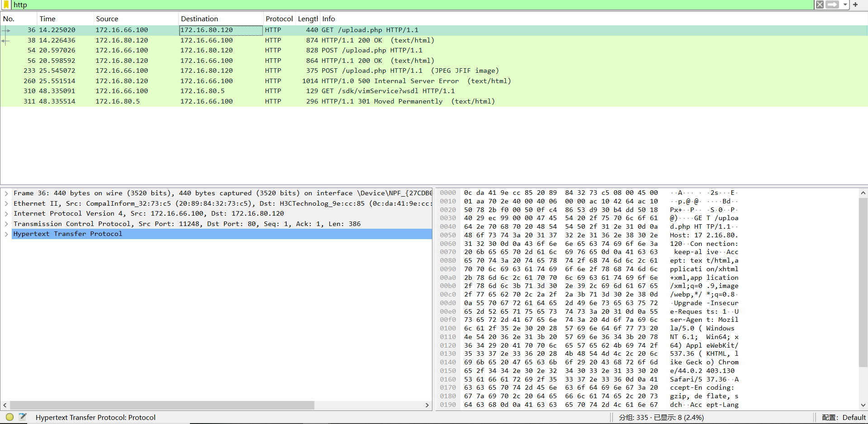This screenshot has width=868, height=424.
Task: Click hex pane scroll down arrow
Action: point(863,405)
